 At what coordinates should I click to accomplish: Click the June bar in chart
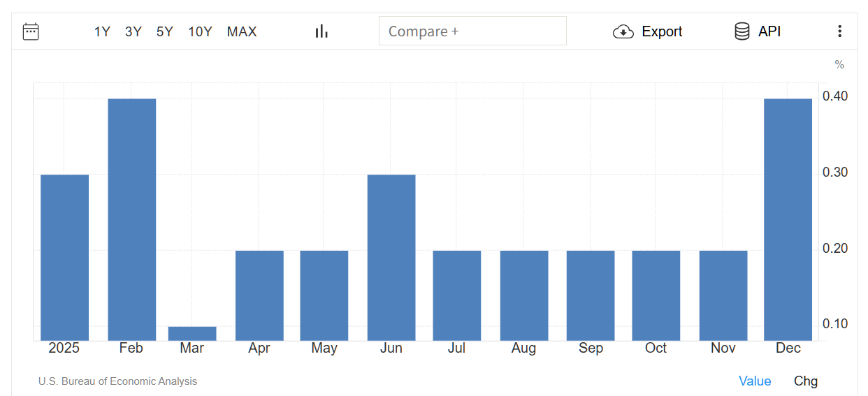tap(391, 257)
